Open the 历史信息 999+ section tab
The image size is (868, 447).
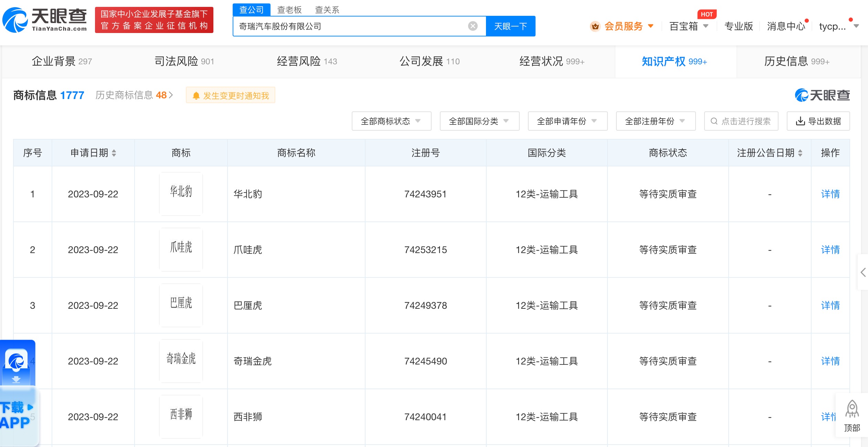tap(797, 61)
